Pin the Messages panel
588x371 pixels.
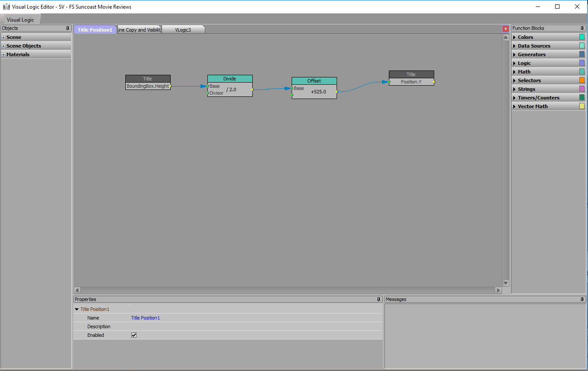[582, 299]
